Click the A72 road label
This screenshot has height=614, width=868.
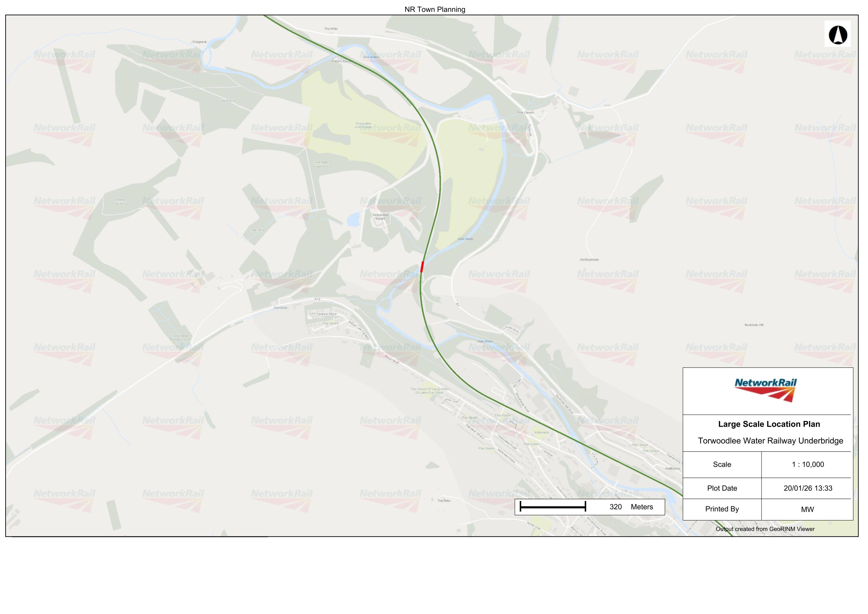[317, 299]
